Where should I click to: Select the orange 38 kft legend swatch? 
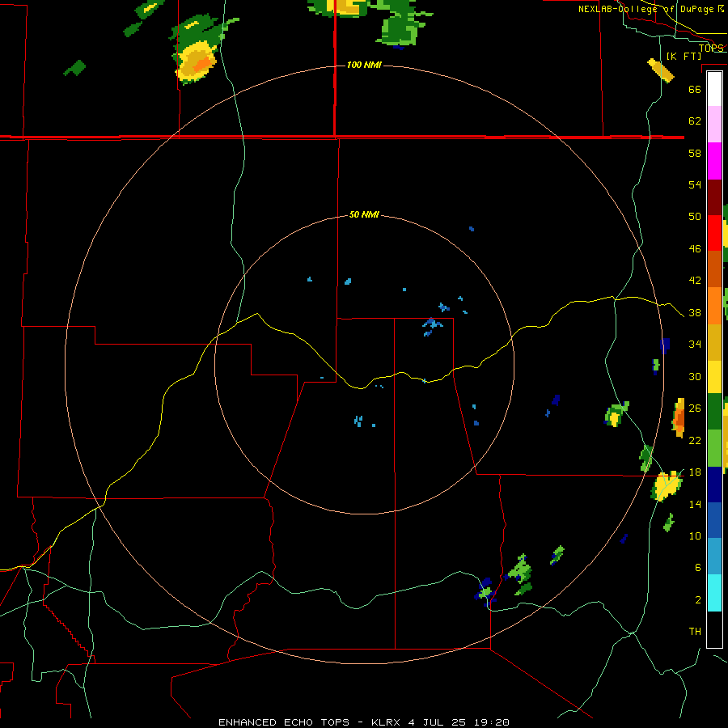(714, 306)
